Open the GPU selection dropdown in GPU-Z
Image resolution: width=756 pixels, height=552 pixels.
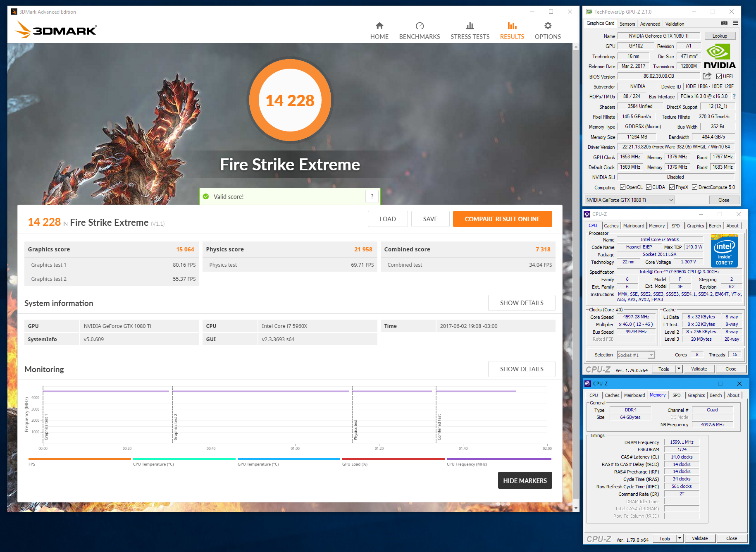coord(630,200)
